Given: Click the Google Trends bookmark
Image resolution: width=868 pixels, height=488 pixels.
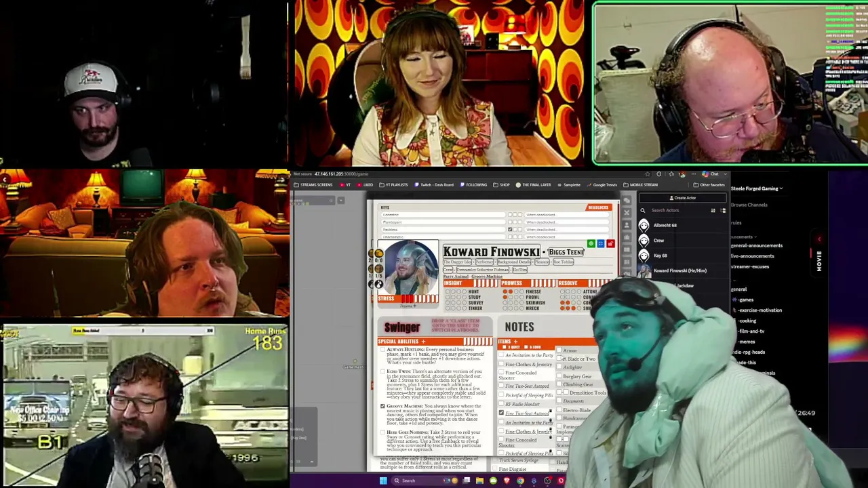Looking at the screenshot, I should click(x=601, y=185).
